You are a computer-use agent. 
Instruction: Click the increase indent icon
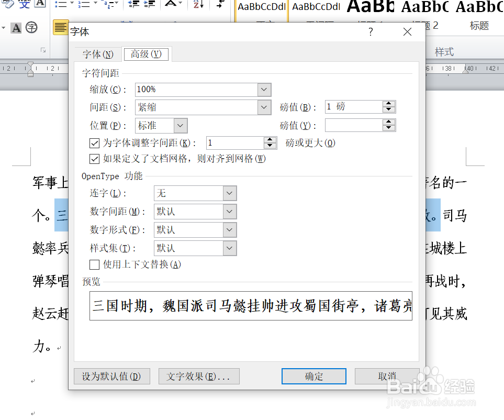(x=148, y=3)
